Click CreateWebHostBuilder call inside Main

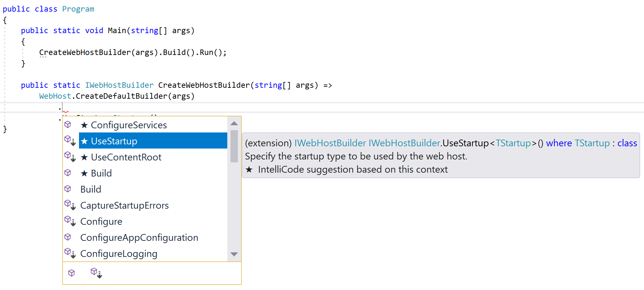(85, 52)
